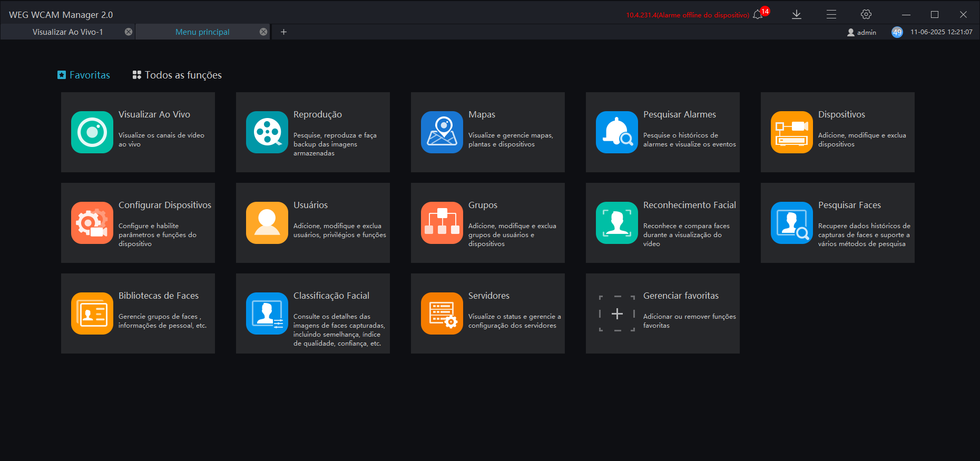Close the Menu principal tab
This screenshot has width=980, height=461.
pos(263,32)
